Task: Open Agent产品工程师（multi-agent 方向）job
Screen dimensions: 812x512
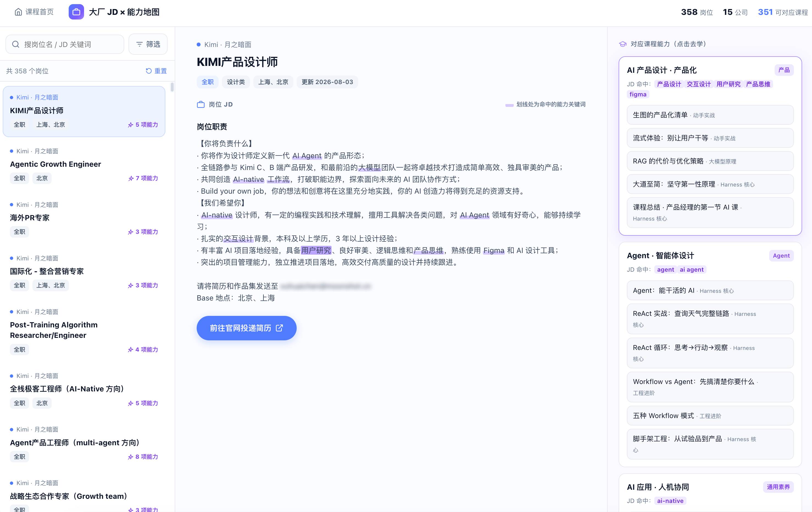Action: [84, 444]
